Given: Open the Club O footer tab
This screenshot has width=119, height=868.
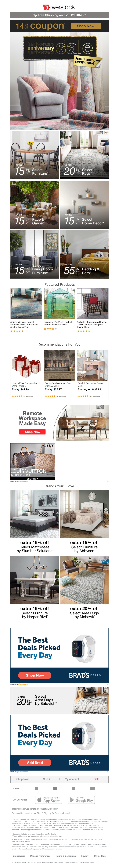Looking at the screenshot, I should click(x=47, y=779).
